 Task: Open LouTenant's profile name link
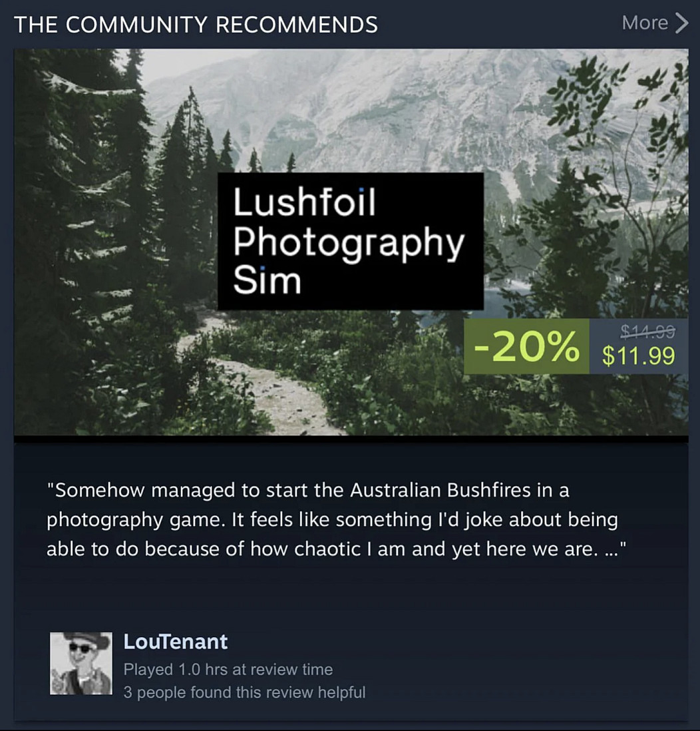point(175,642)
